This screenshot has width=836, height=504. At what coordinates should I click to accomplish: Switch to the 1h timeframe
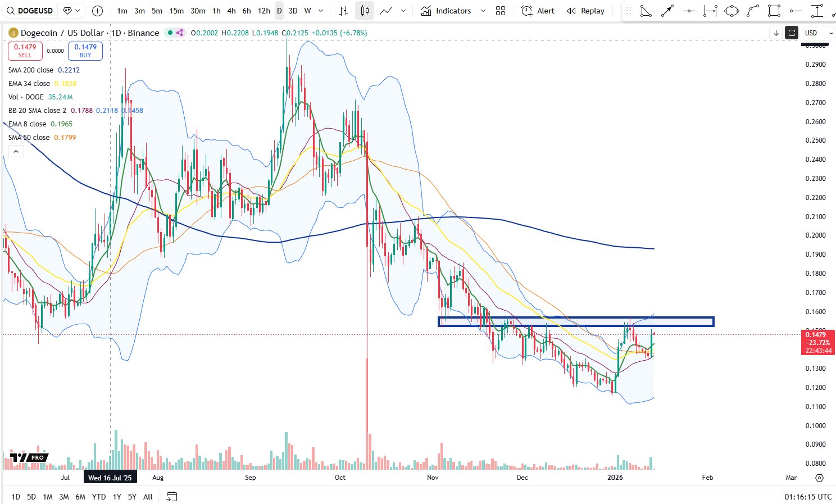[216, 11]
